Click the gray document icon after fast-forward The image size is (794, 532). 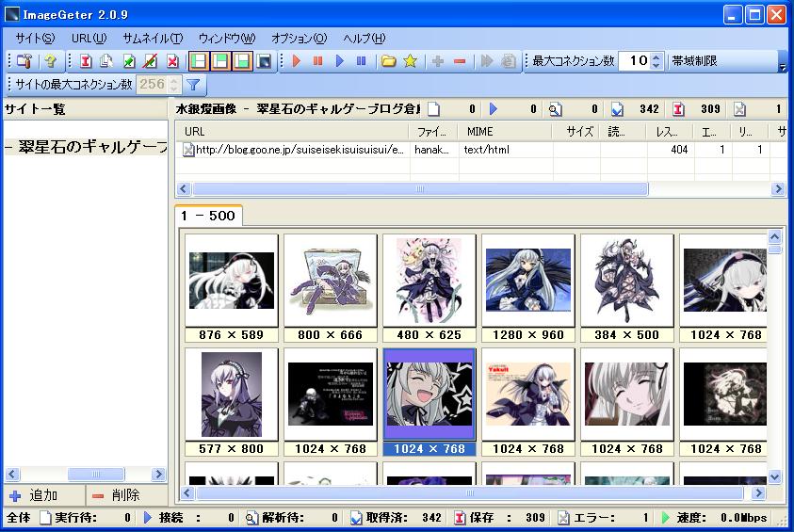508,61
